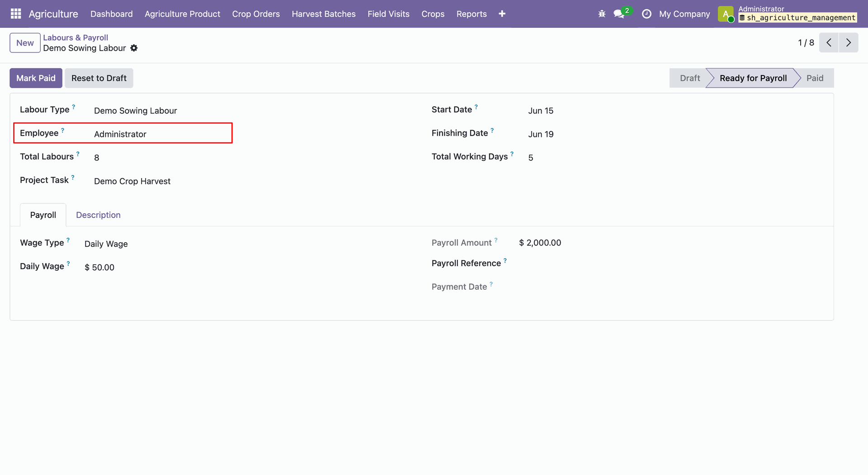
Task: Click the bug debug tools icon
Action: 602,14
